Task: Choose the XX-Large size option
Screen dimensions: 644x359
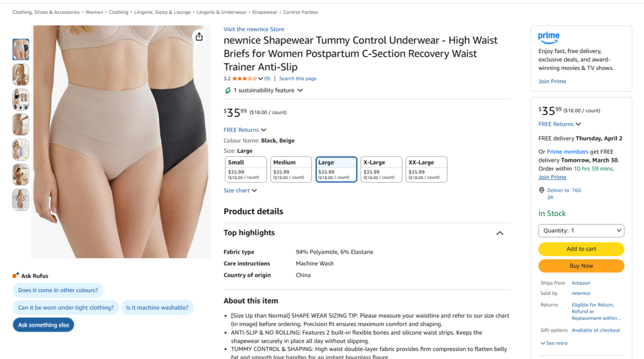Action: pyautogui.click(x=426, y=169)
